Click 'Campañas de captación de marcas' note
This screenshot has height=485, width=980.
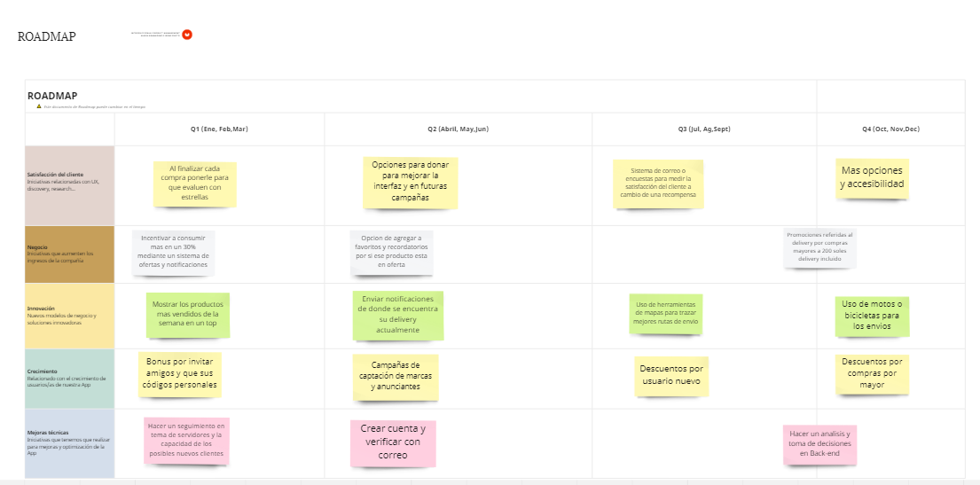click(396, 377)
